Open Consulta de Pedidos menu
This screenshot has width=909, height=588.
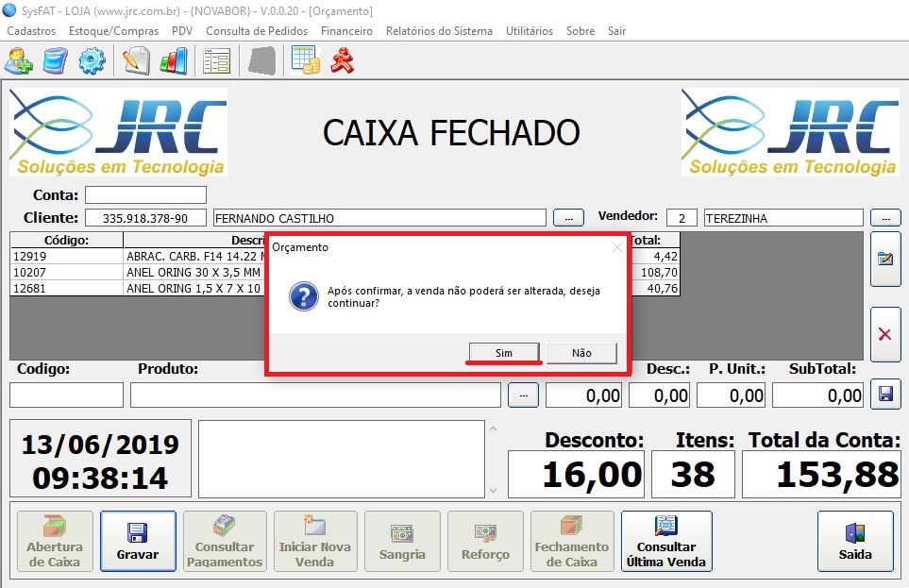257,31
